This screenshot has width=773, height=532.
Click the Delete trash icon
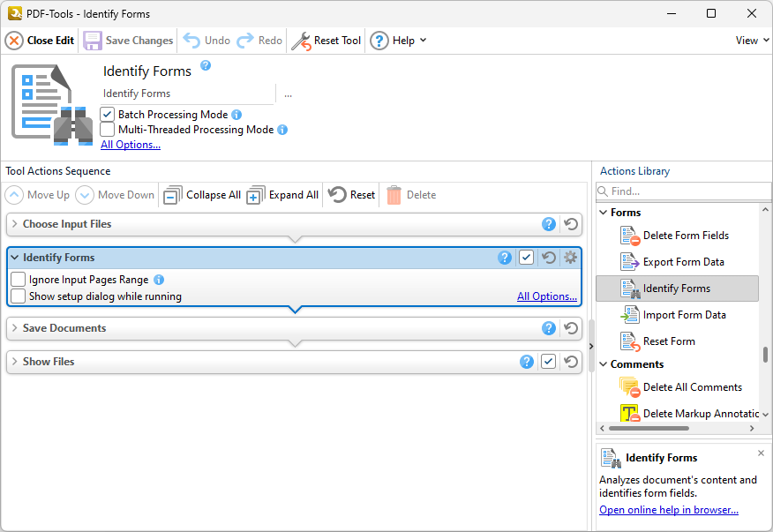click(394, 195)
